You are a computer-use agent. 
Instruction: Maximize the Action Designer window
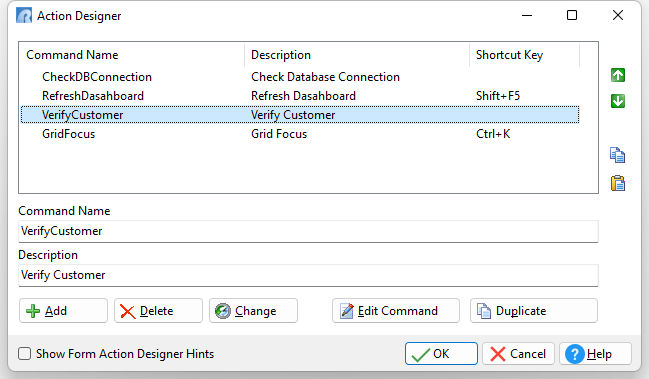tap(572, 15)
